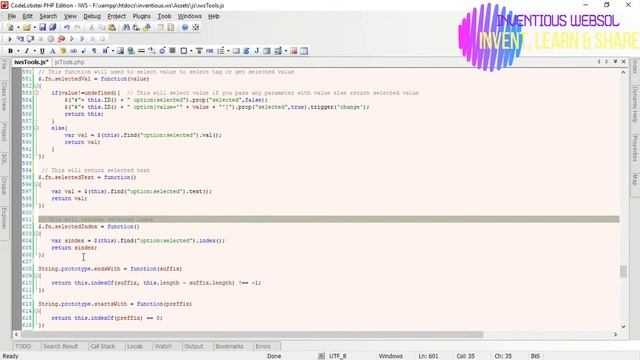This screenshot has height=360, width=640.
Task: Open the Call Stack bottom tab
Action: (102, 346)
